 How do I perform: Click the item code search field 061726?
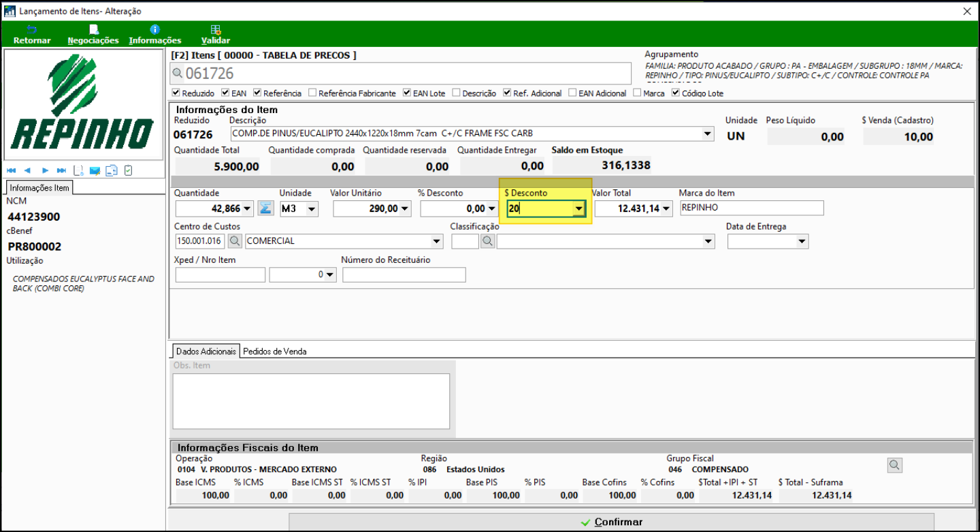pyautogui.click(x=400, y=73)
